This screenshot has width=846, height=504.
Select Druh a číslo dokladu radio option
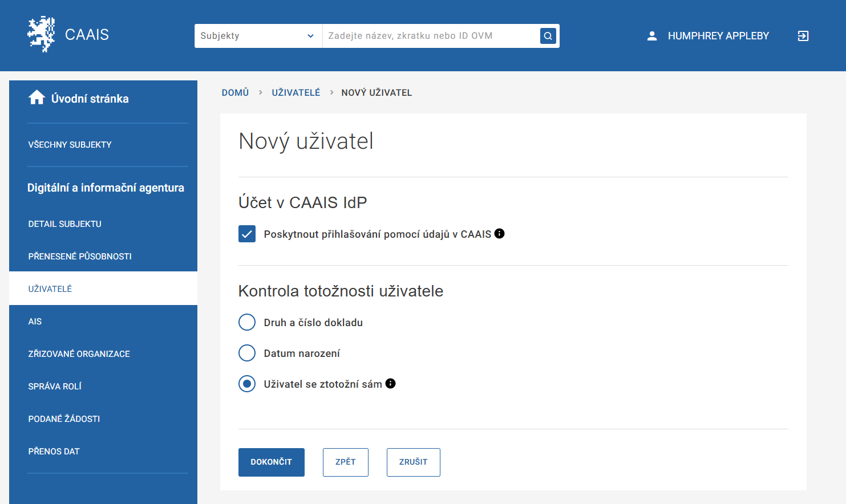(x=247, y=322)
